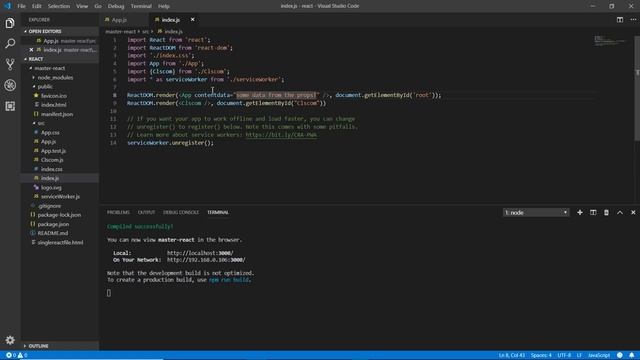The width and height of the screenshot is (640, 360).
Task: Click the errors and warnings status indicator
Action: [x=16, y=356]
